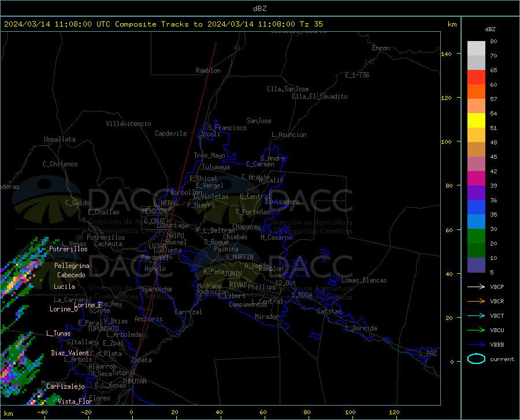This screenshot has width=520, height=420.
Task: Click the E_1-736 map label
Action: 357,75
